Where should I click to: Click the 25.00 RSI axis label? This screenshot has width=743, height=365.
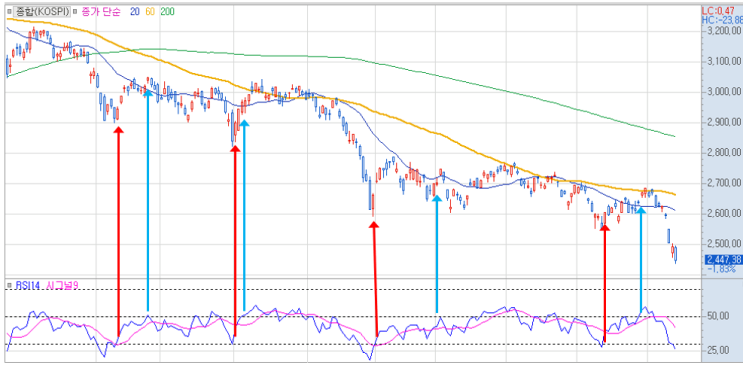coord(717,350)
